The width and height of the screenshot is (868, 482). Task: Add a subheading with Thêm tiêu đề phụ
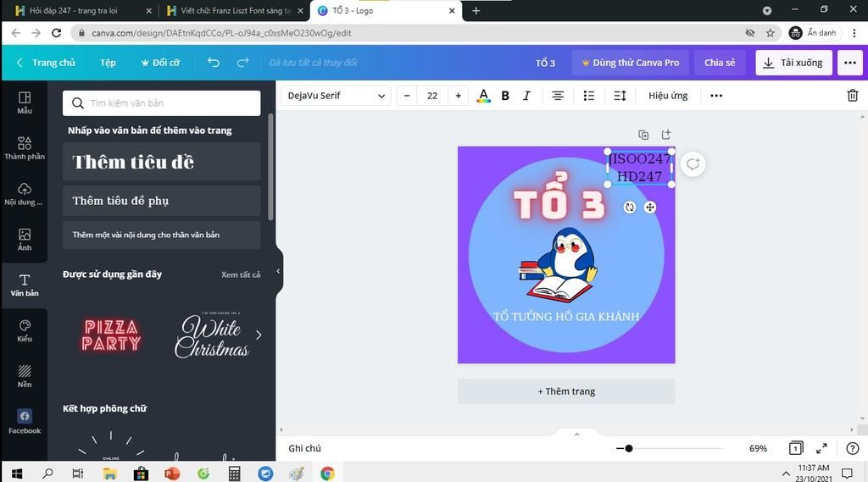[x=161, y=200]
